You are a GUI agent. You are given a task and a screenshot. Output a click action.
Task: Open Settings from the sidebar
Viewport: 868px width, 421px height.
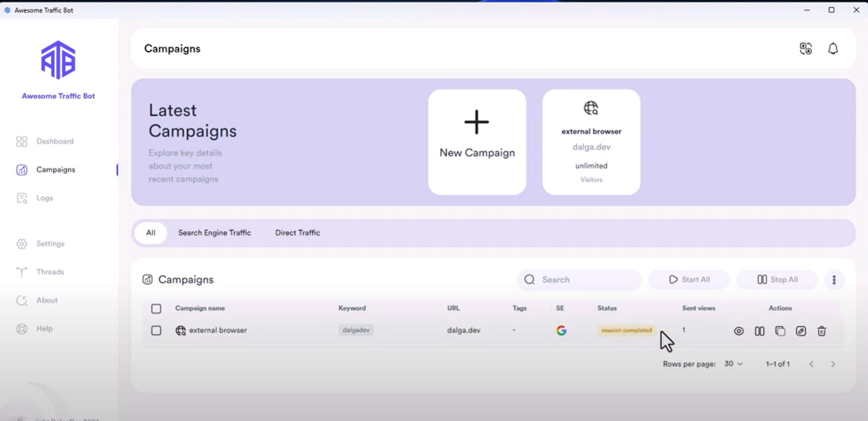(x=41, y=244)
